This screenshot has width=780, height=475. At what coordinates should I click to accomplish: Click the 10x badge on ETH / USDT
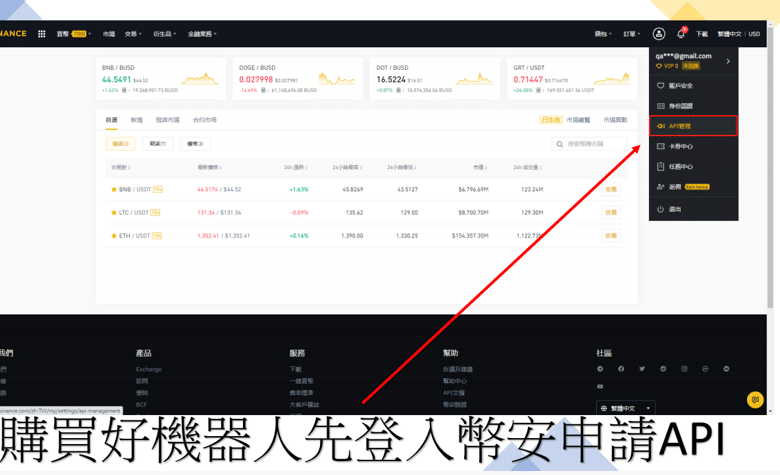pos(157,236)
